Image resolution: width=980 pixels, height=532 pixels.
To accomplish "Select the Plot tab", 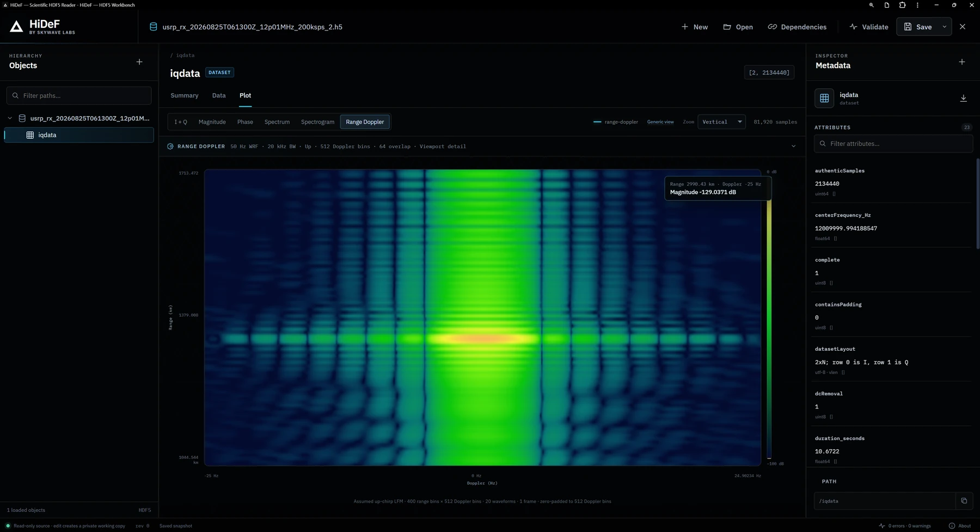I will 246,95.
